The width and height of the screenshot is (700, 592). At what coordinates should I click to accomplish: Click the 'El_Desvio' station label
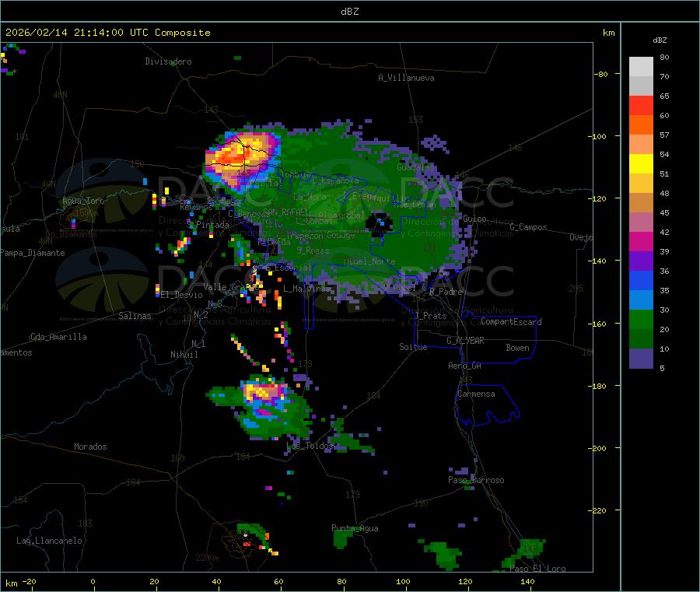[x=182, y=295]
